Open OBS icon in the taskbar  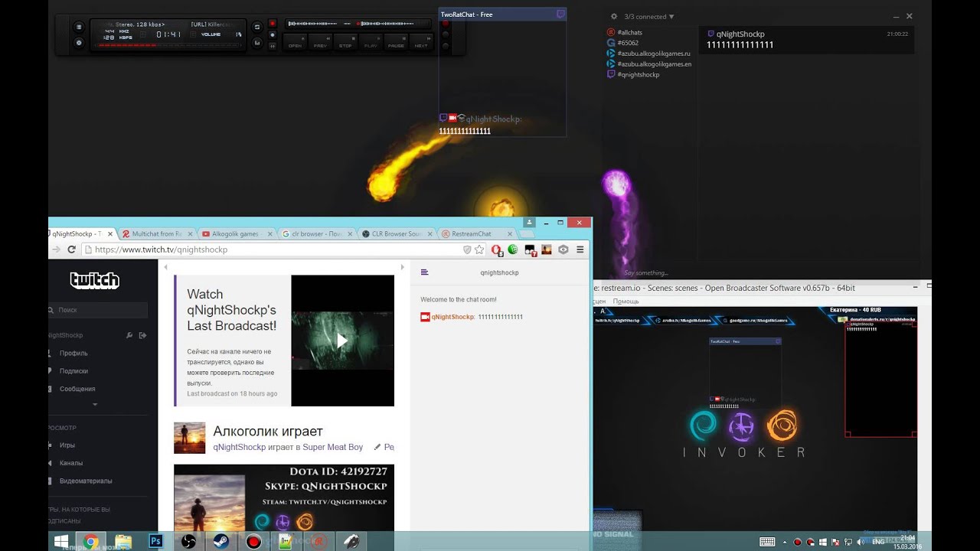click(188, 542)
